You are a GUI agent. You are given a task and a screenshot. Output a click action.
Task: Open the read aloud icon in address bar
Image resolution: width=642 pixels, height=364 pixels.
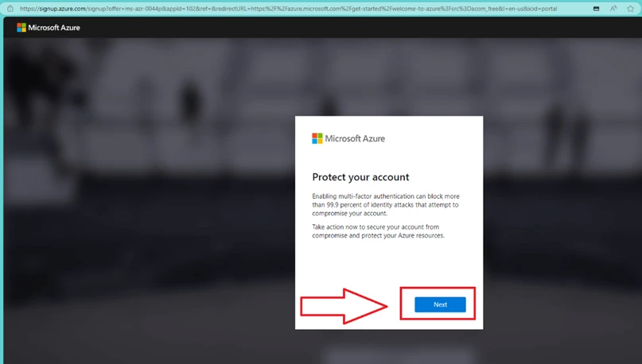tap(613, 8)
